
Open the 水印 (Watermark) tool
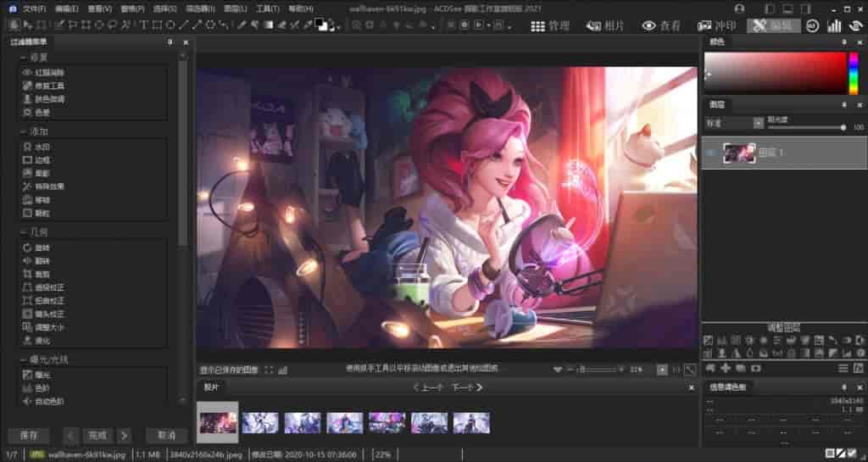coord(42,147)
